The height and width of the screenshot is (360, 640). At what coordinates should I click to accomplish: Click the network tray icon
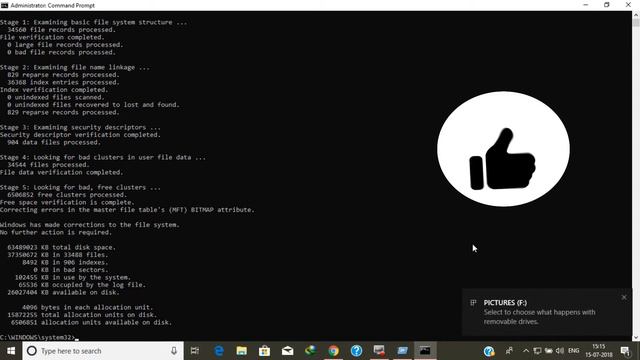click(x=537, y=351)
